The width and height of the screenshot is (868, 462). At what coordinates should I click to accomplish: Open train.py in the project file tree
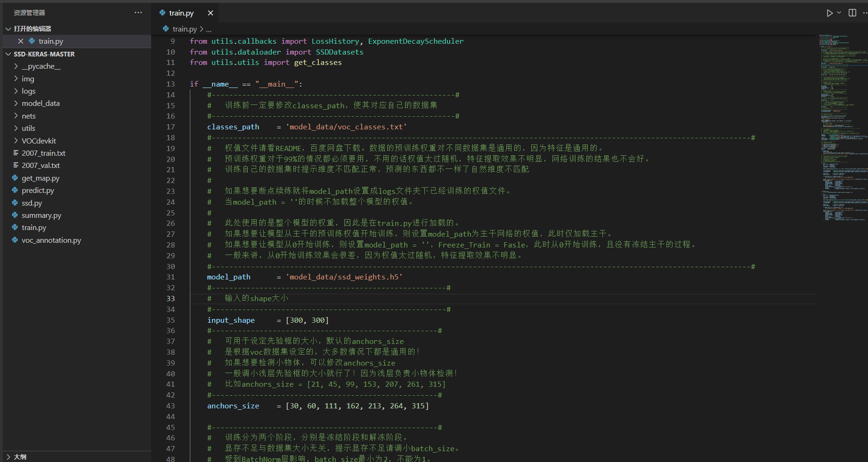(34, 228)
